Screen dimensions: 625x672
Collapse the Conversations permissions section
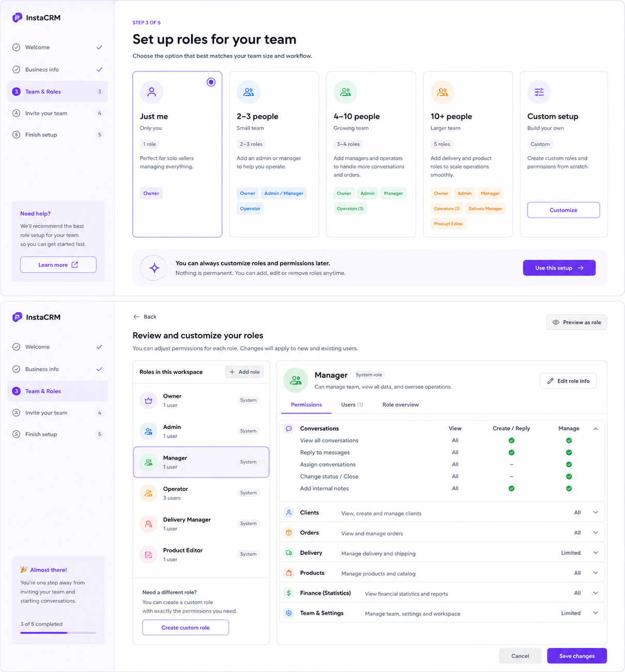[x=596, y=429]
